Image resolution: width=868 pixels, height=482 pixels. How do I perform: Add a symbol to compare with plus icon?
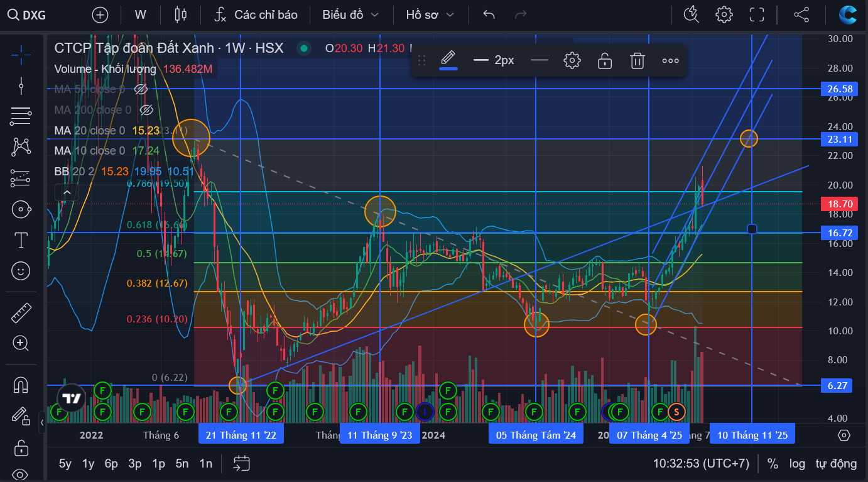pyautogui.click(x=100, y=15)
